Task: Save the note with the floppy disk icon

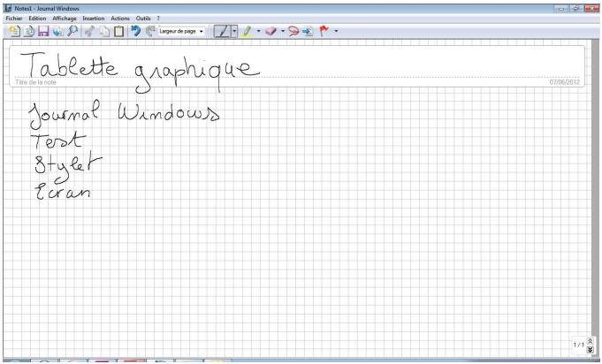Action: coord(43,31)
